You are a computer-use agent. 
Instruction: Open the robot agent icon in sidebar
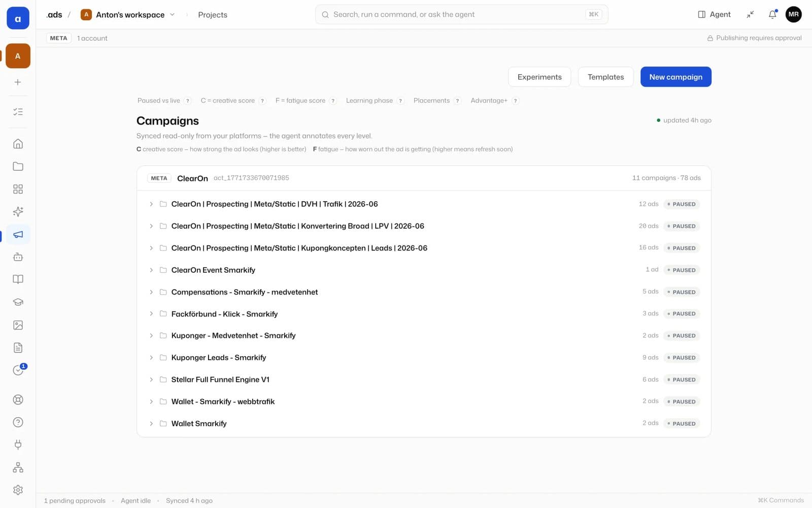point(18,257)
